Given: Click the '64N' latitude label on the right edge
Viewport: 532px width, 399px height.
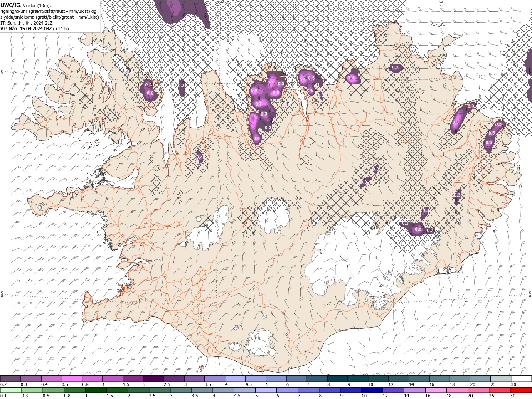Looking at the screenshot, I should (x=530, y=293).
